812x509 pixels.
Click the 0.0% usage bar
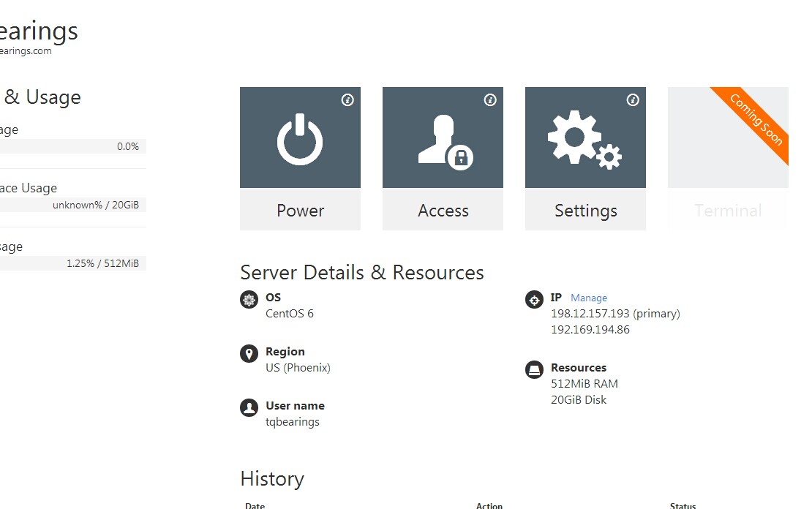(x=73, y=146)
